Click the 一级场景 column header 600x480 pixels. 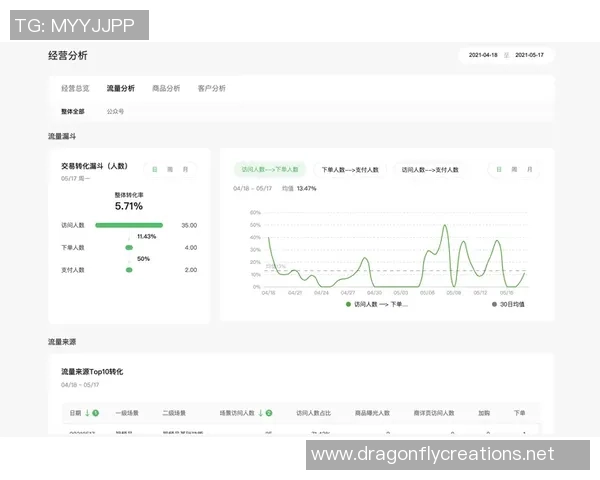click(x=127, y=413)
